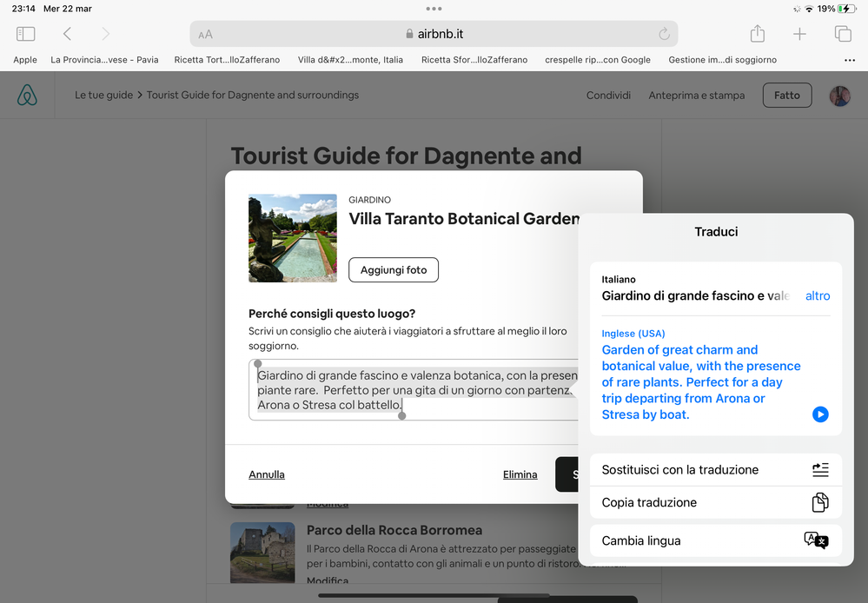Click 'Elimina' to delete the place
Image resolution: width=868 pixels, height=603 pixels.
pyautogui.click(x=520, y=474)
